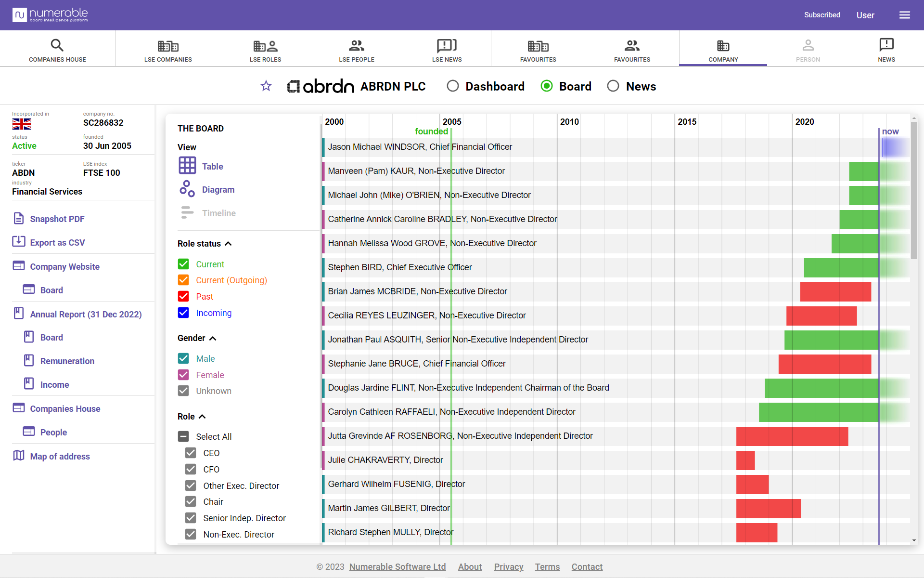
Task: Click the LSE People group icon
Action: 357,46
